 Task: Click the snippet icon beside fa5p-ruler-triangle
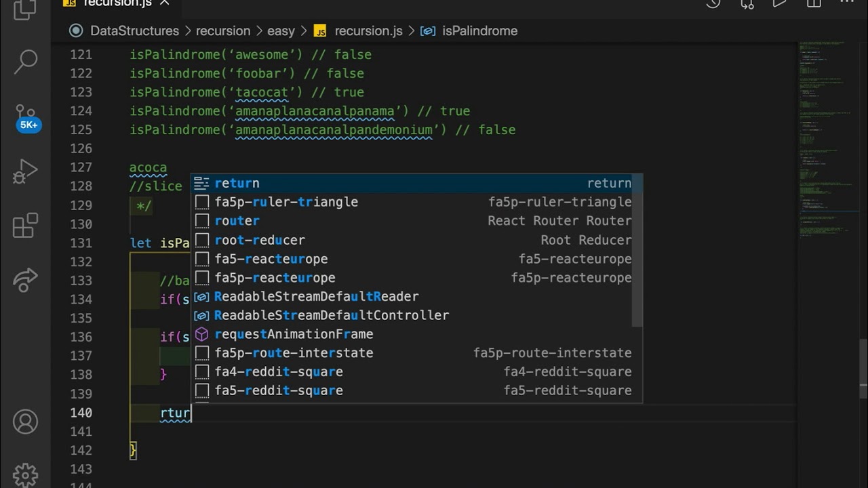pos(201,202)
